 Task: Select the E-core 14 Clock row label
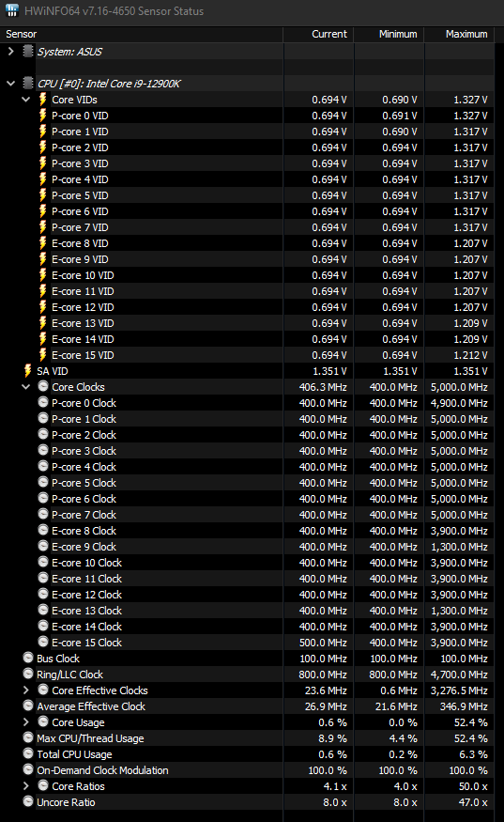[87, 627]
